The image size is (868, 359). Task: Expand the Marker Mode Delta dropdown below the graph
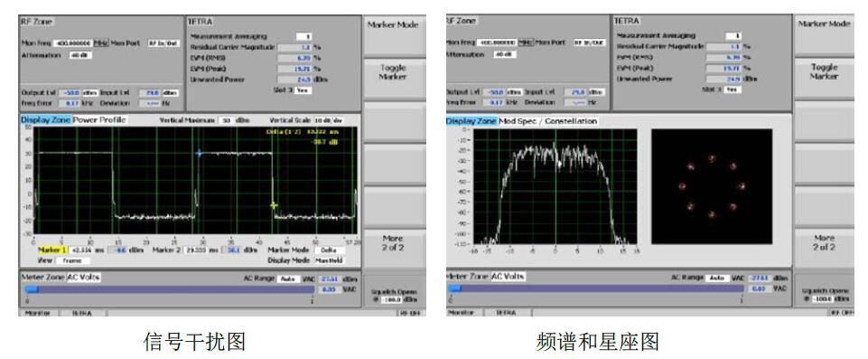point(329,250)
